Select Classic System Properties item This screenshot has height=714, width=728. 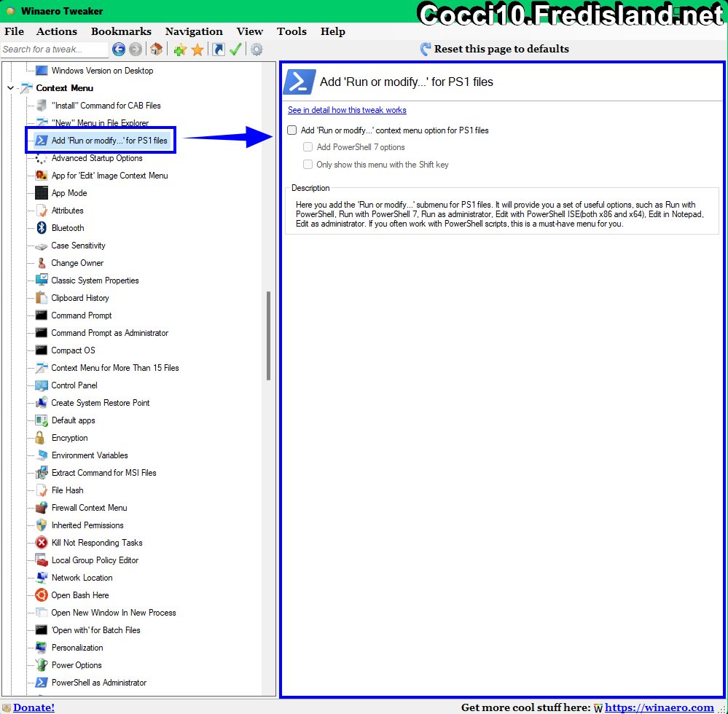tap(95, 280)
